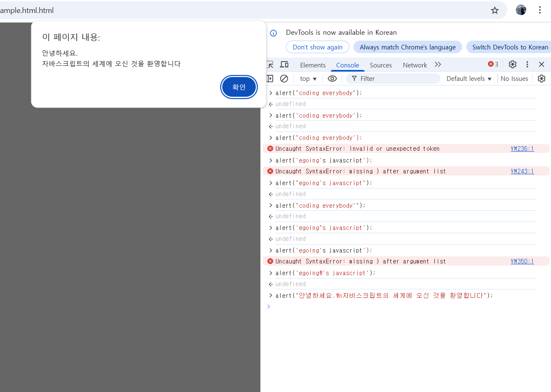
Task: Click Always match Chrome's language
Action: pos(408,47)
